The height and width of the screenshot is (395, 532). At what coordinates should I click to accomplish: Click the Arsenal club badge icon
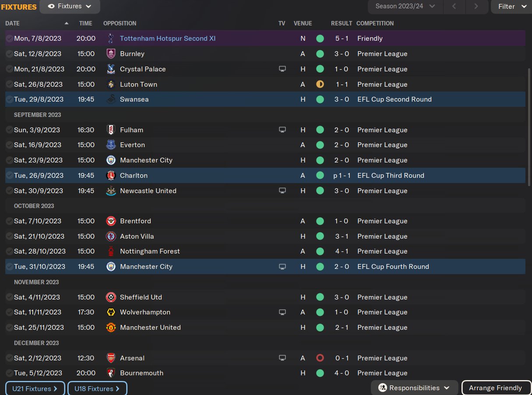coord(111,358)
